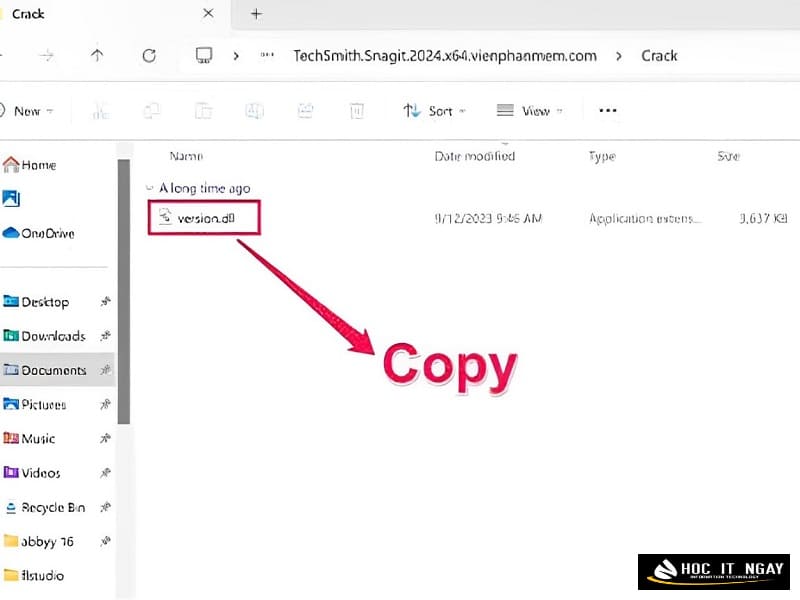Unpin Documents using its pin icon
800x600 pixels.
pos(105,370)
